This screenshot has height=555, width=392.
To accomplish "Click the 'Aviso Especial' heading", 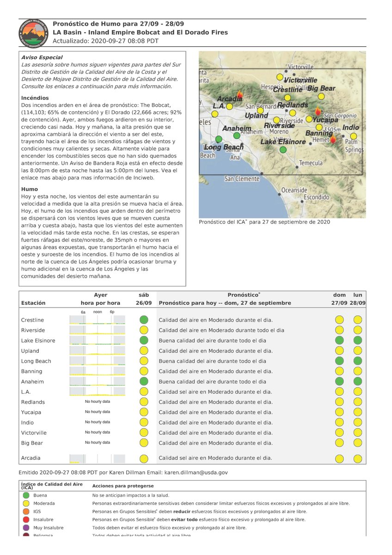I will click(42, 58).
